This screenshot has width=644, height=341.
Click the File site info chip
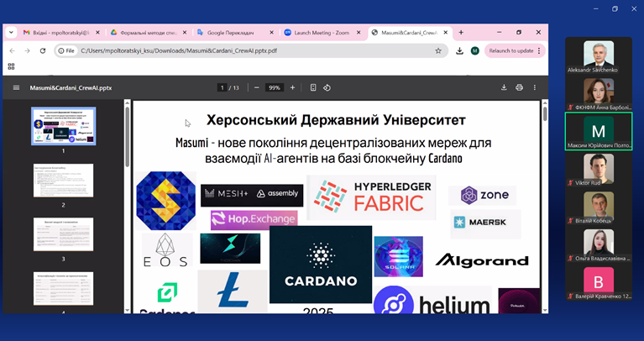point(66,51)
